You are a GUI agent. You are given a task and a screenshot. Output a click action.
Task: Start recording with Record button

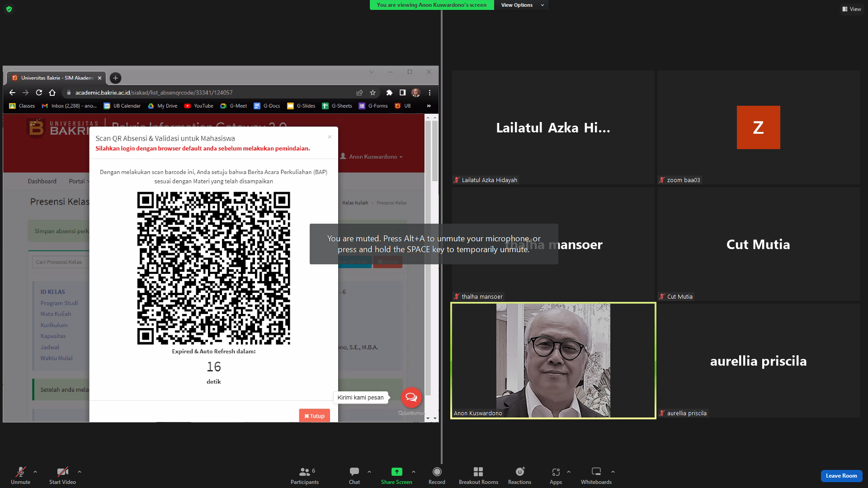[x=437, y=475]
